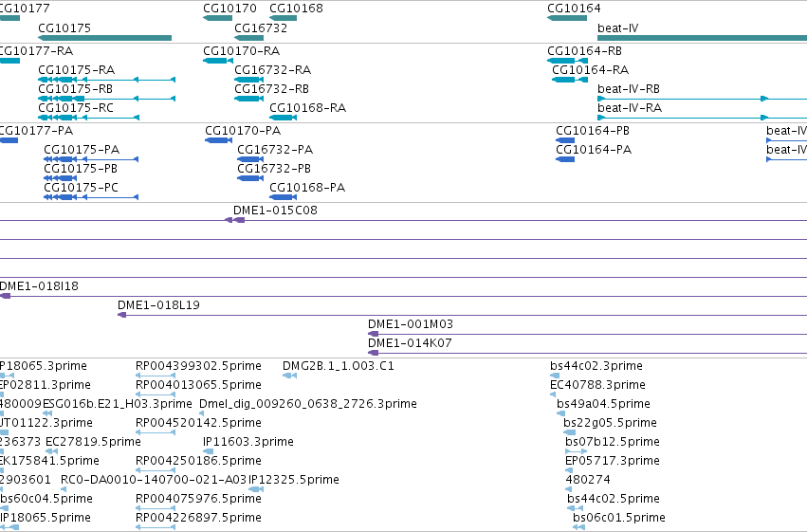The width and height of the screenshot is (807, 532).
Task: Click protein CG10164-PA
Action: (x=565, y=159)
